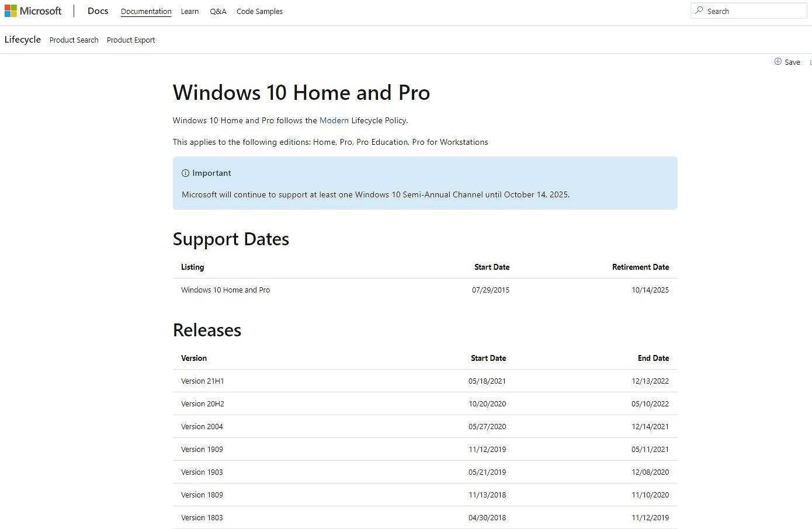Open Code Samples in the top navigation
The image size is (812, 529).
click(259, 11)
